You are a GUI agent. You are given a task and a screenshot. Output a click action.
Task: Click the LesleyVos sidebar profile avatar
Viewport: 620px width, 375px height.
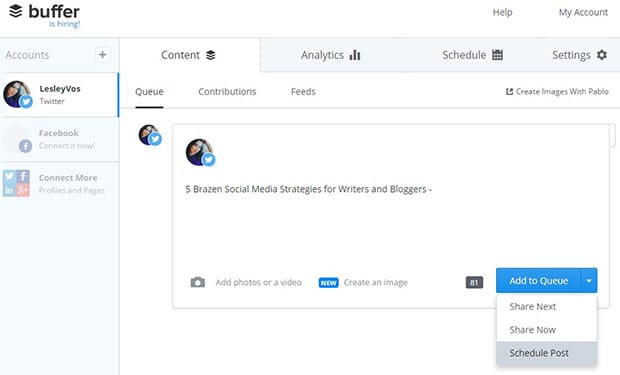[x=17, y=95]
